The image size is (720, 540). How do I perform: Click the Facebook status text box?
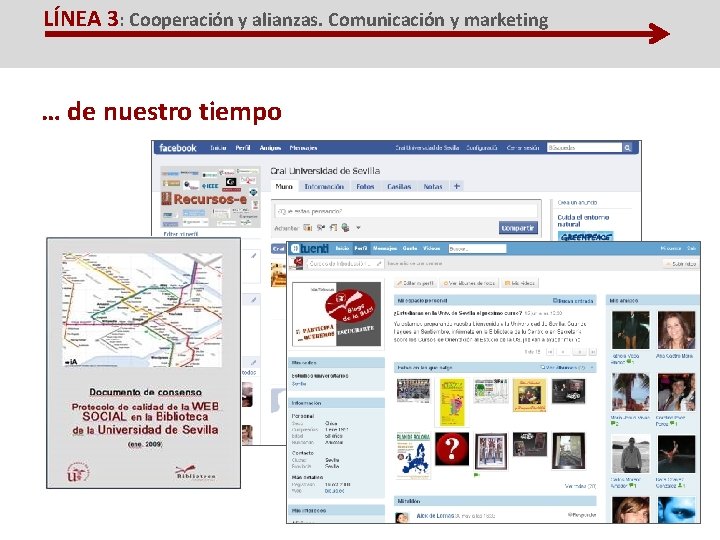point(406,211)
